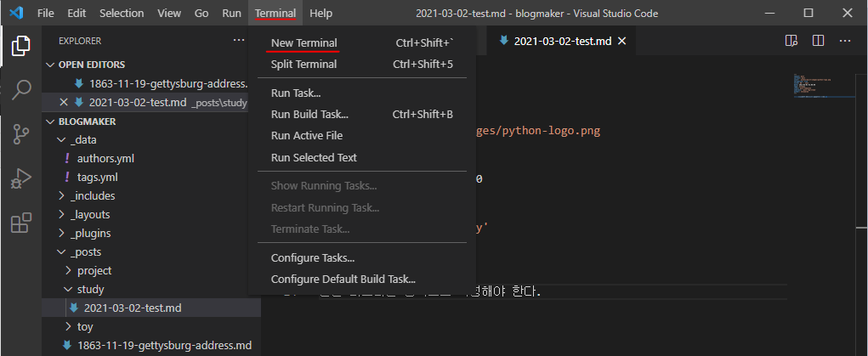Close the open Terminal menu

pos(275,13)
